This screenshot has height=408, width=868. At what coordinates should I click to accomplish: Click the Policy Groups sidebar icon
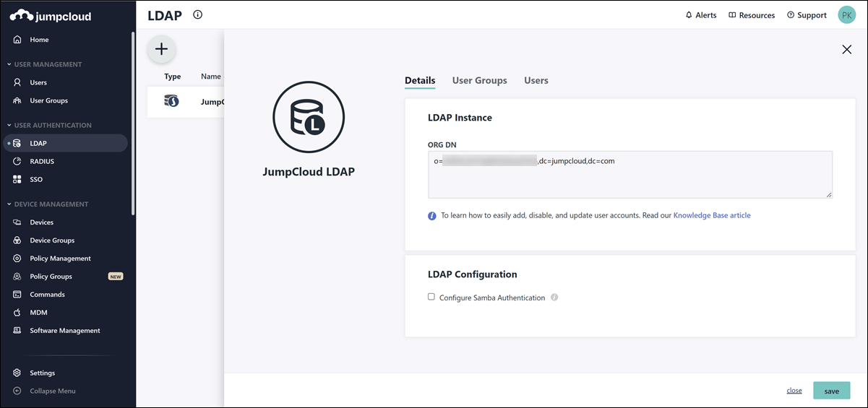tap(17, 277)
